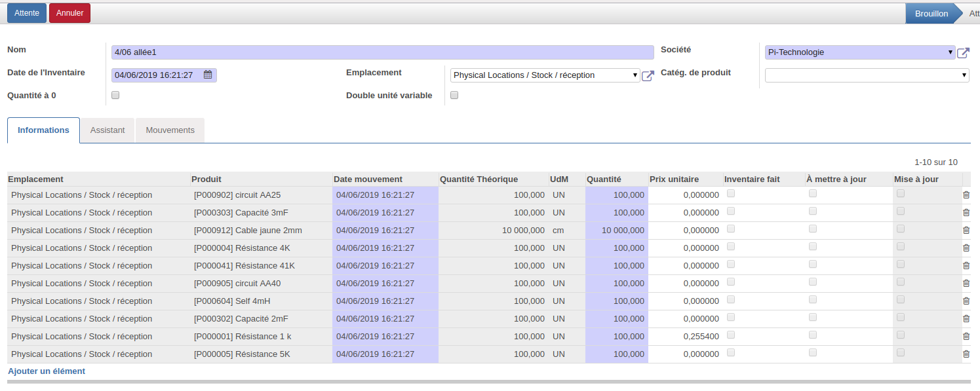Screen dimensions: 980x391
Task: Delete the Résistance 1 k row via trash icon
Action: (x=966, y=336)
